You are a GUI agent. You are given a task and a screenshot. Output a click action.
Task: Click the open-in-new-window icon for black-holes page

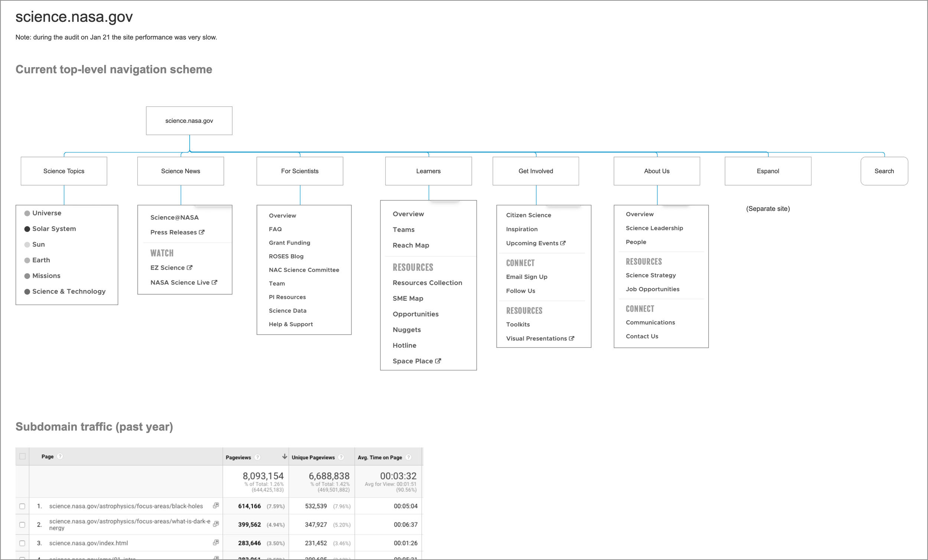(x=216, y=505)
